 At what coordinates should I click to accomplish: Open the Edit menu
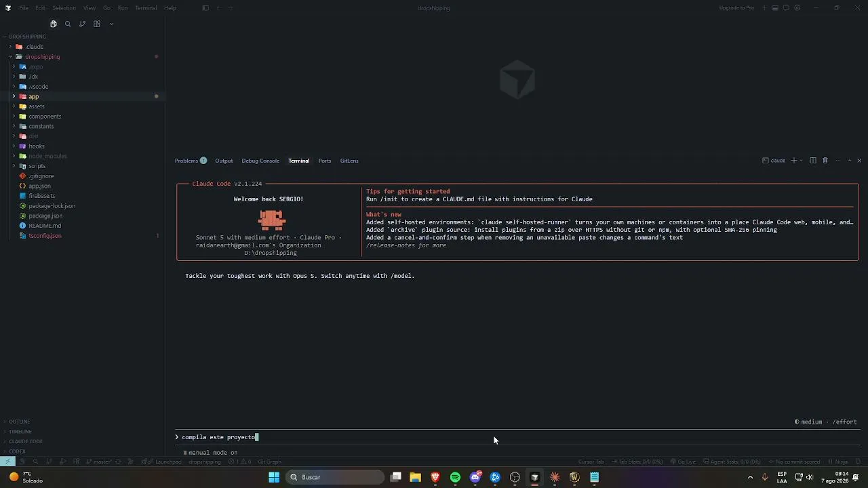(40, 8)
